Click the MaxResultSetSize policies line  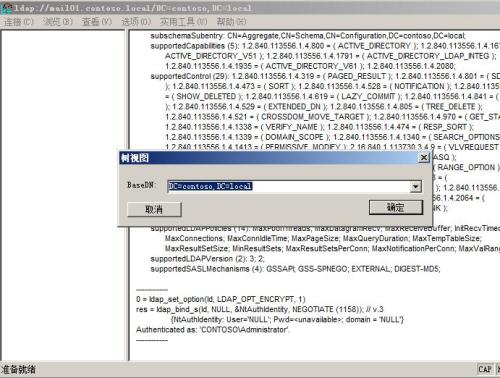click(x=332, y=249)
